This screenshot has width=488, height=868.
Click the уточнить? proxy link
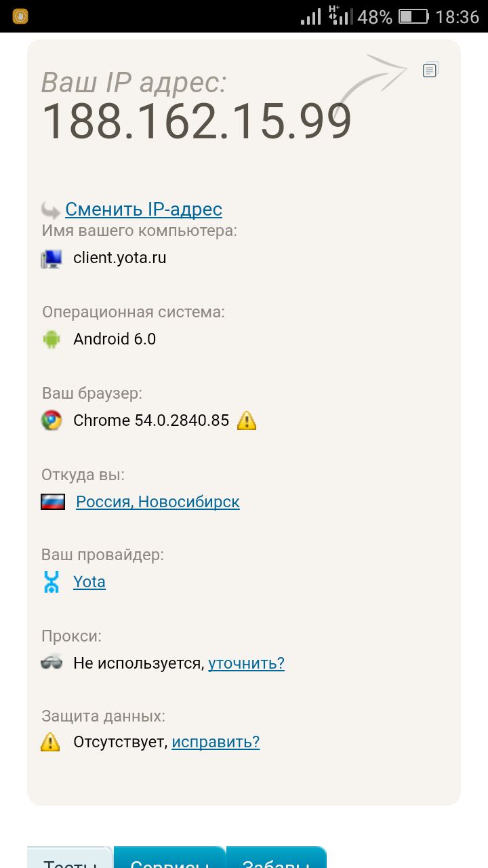(246, 663)
